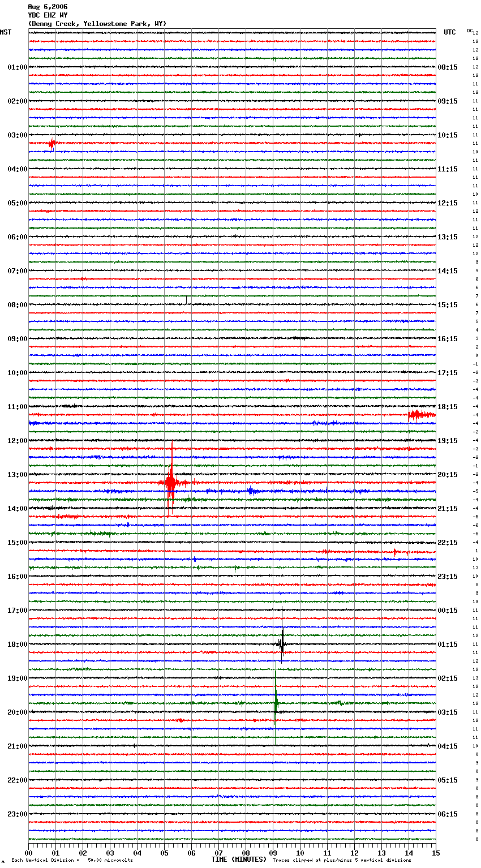481x868 pixels.
Task: Select the 09:00 MST time label
Action: coord(18,339)
